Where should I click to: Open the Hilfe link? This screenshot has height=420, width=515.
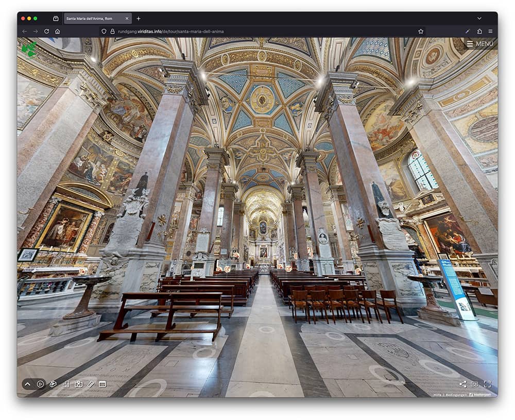tap(437, 395)
